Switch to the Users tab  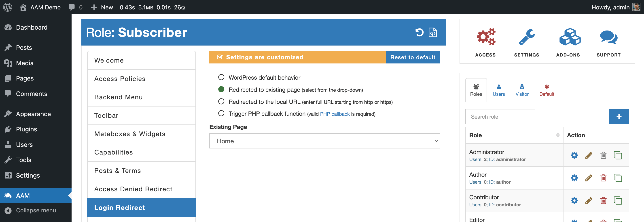tap(498, 90)
